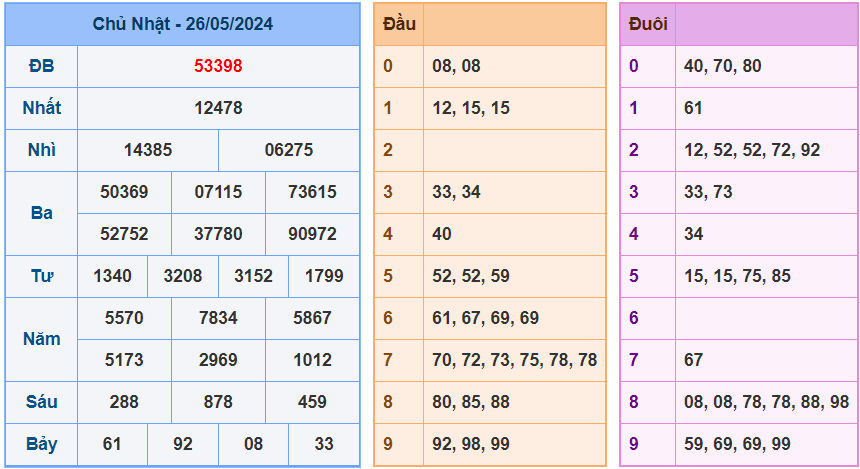The width and height of the screenshot is (860, 469).
Task: Click the Sáu row label
Action: (x=42, y=402)
